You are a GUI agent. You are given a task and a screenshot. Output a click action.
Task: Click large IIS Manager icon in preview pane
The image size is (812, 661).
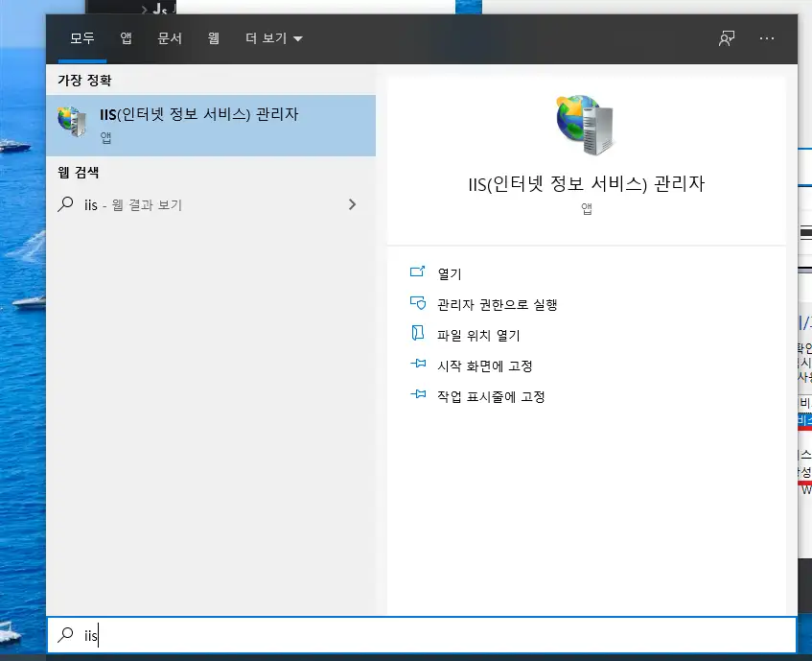[585, 125]
